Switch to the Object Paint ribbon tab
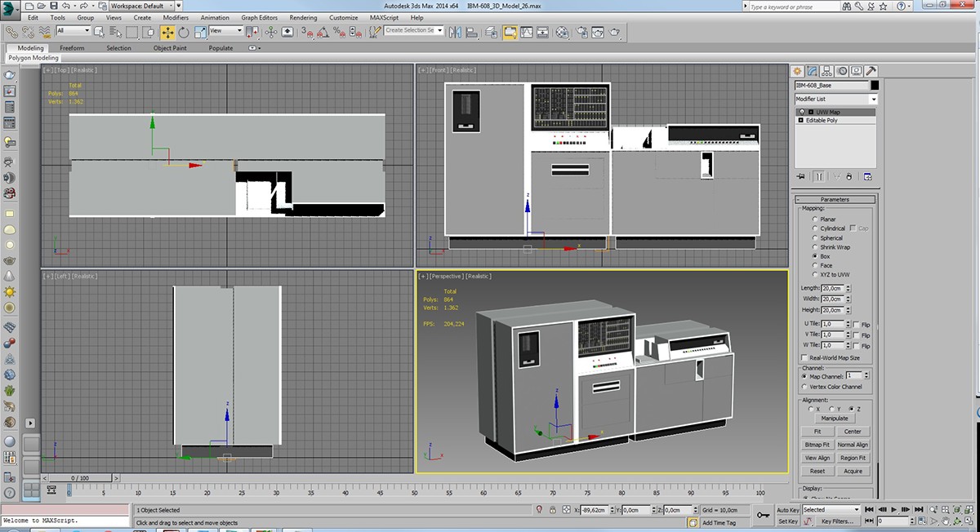The image size is (980, 532). click(170, 48)
